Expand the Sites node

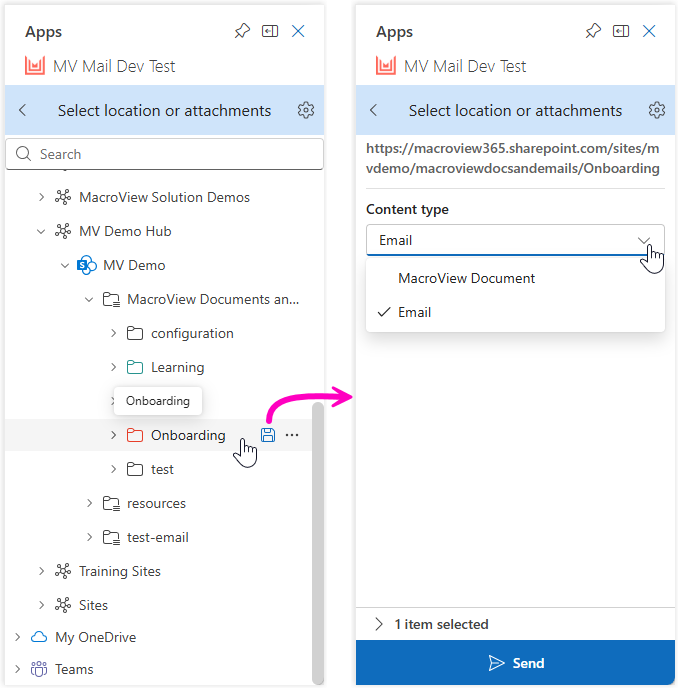click(41, 605)
